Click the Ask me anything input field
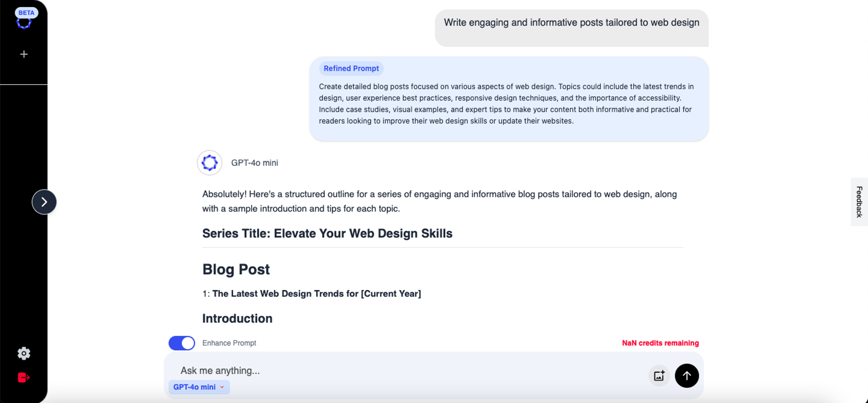This screenshot has width=868, height=403. click(x=404, y=370)
